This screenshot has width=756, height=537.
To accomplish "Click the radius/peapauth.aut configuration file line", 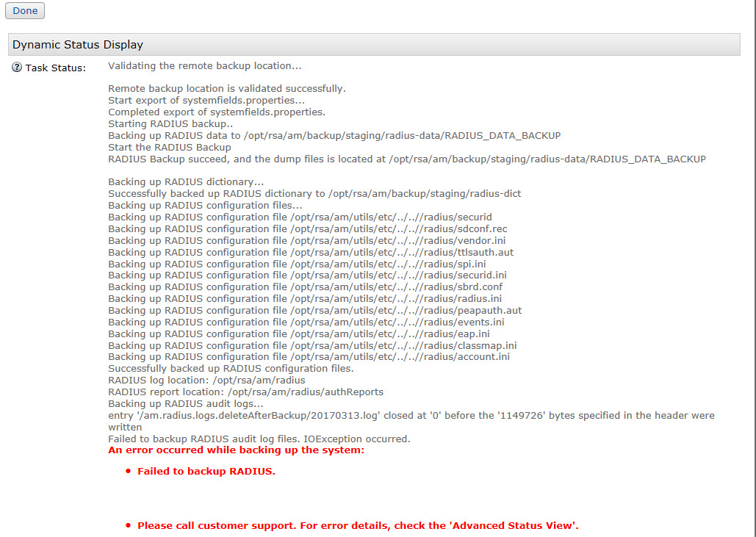I will pyautogui.click(x=314, y=311).
